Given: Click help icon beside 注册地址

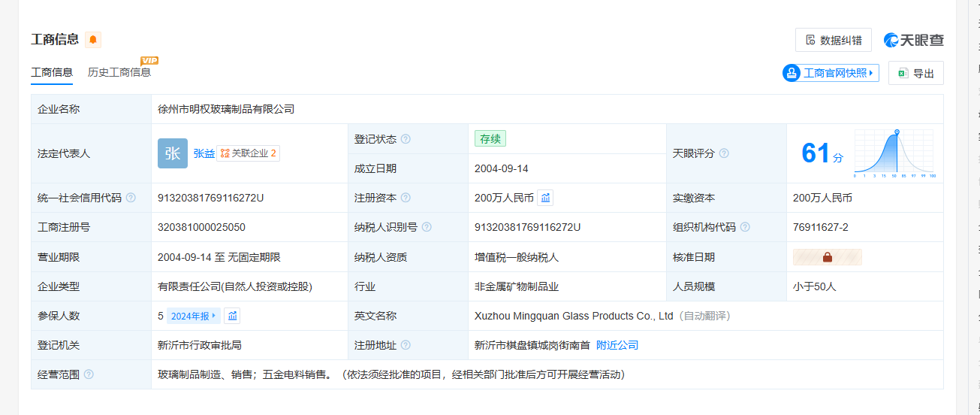Looking at the screenshot, I should pos(406,345).
